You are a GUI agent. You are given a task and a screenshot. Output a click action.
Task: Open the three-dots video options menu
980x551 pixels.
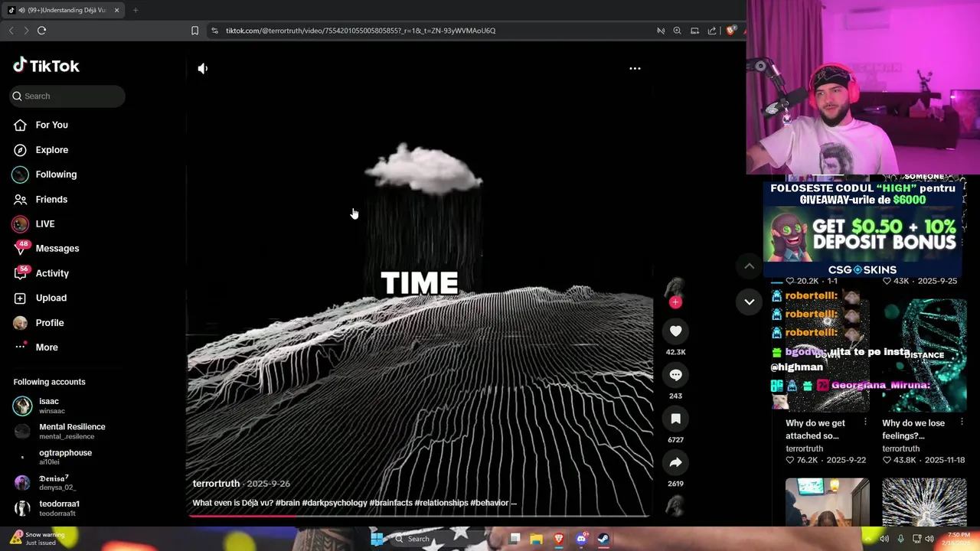tap(635, 68)
